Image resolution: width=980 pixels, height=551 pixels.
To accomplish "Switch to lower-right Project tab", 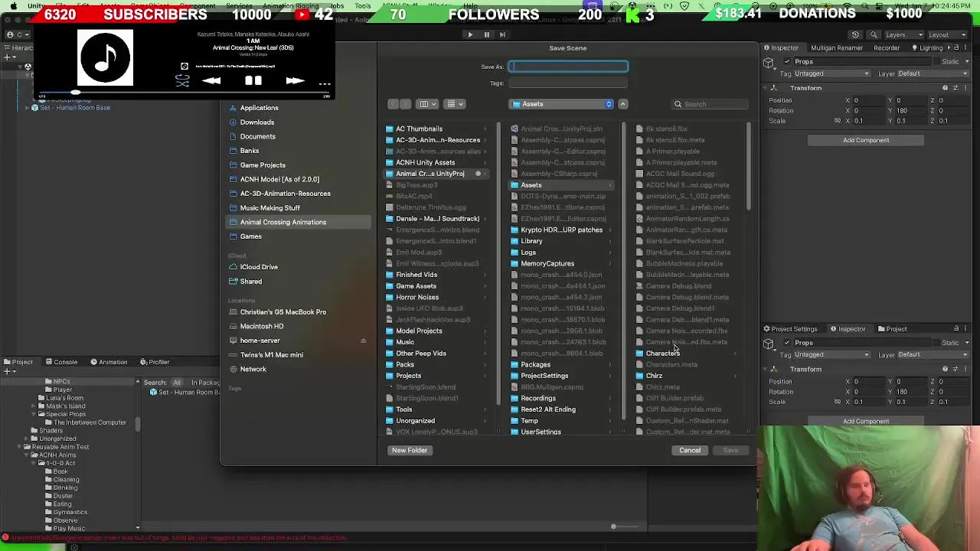I will click(892, 329).
